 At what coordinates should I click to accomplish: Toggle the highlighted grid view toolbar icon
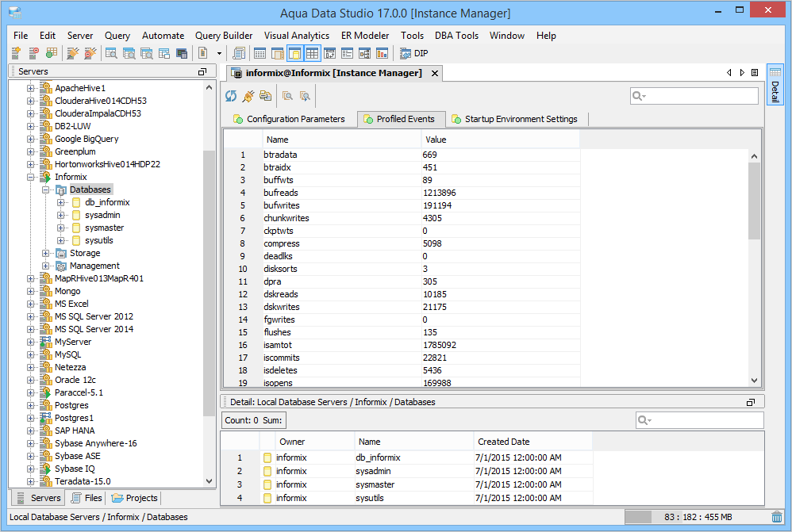pos(312,53)
